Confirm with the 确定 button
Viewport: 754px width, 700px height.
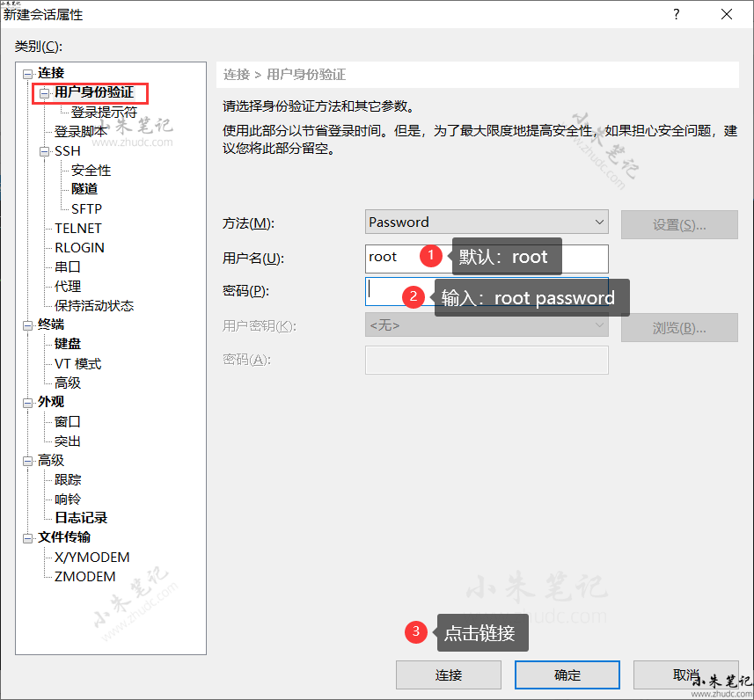pos(567,675)
